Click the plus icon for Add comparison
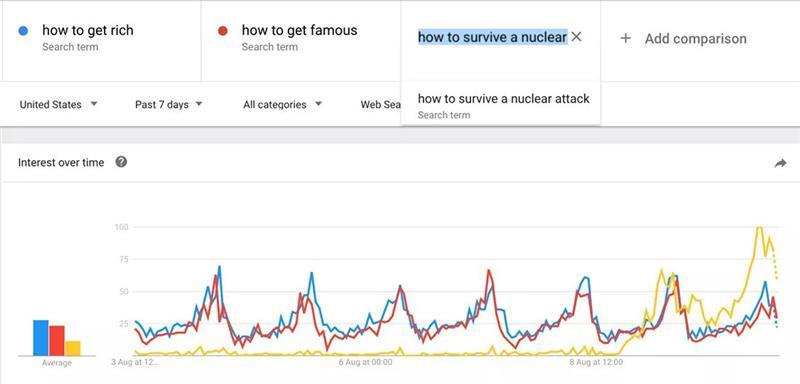Viewport: 800px width, 384px height. [626, 38]
